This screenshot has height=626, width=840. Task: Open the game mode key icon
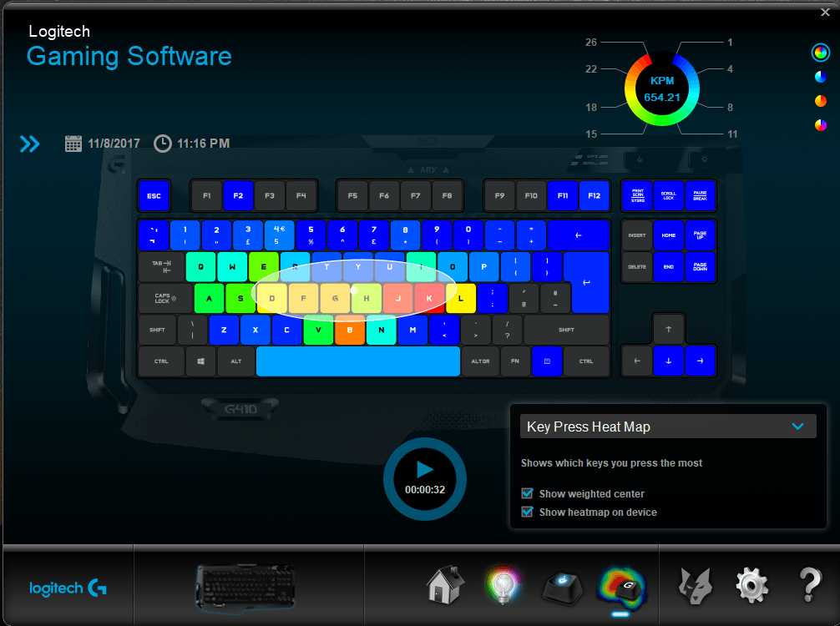(x=564, y=585)
